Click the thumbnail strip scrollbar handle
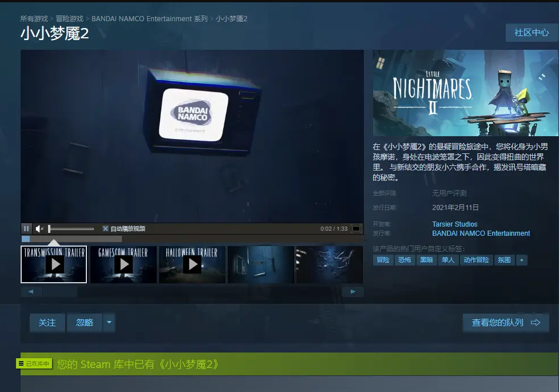 tap(60, 292)
